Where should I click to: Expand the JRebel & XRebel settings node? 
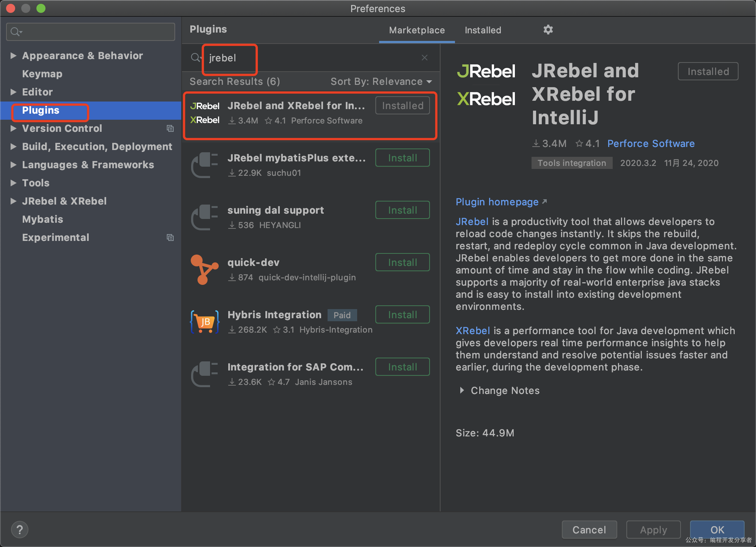13,201
